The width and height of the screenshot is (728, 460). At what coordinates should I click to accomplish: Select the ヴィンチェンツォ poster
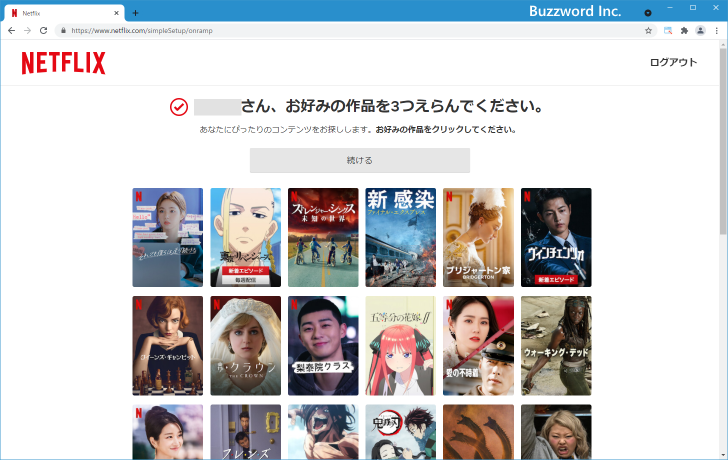click(556, 237)
